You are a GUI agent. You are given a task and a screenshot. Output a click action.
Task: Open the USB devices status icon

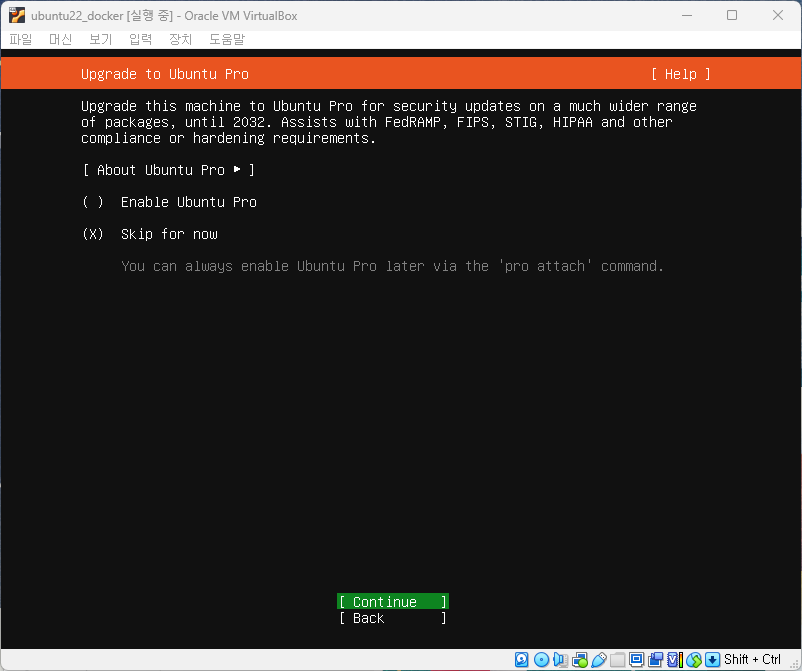point(599,659)
